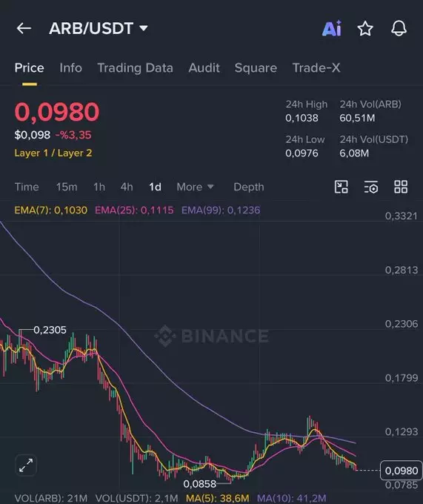Viewport: 423px width, 504px height.
Task: Open the grid layout icon
Action: (401, 187)
